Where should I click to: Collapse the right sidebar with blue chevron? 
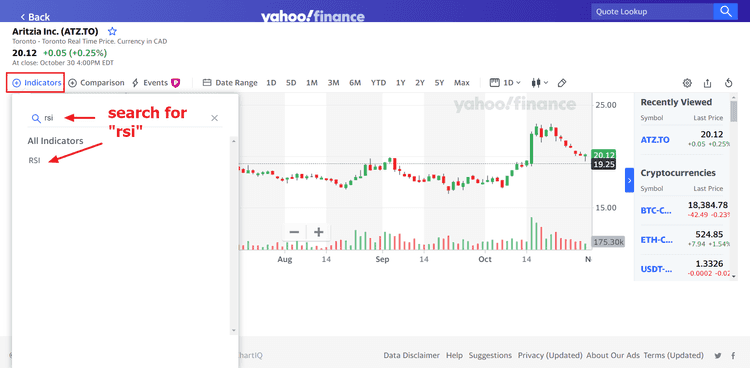point(629,180)
